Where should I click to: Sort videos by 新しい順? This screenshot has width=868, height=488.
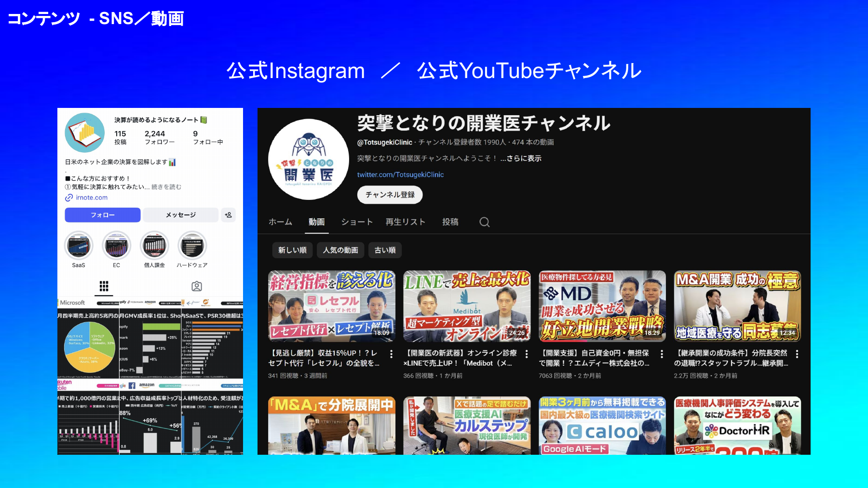(292, 250)
